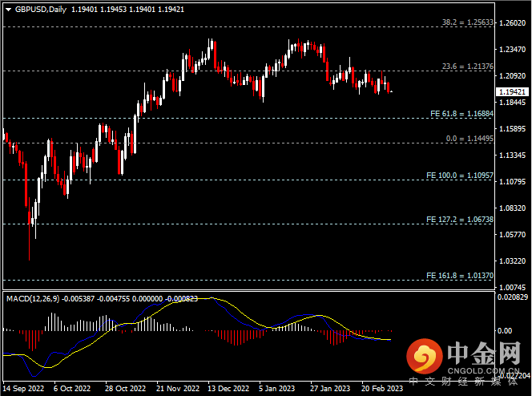Click the 20 Feb 2023 date marker
The image size is (532, 396).
click(x=381, y=388)
